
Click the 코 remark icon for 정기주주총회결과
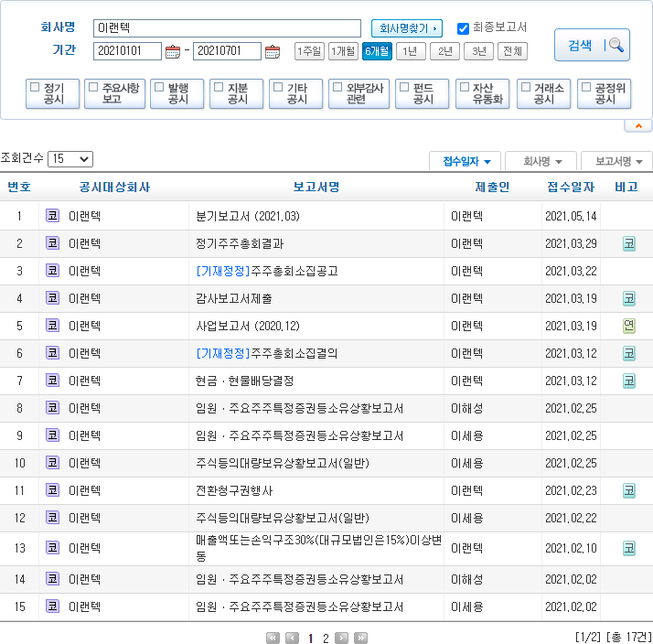click(629, 243)
